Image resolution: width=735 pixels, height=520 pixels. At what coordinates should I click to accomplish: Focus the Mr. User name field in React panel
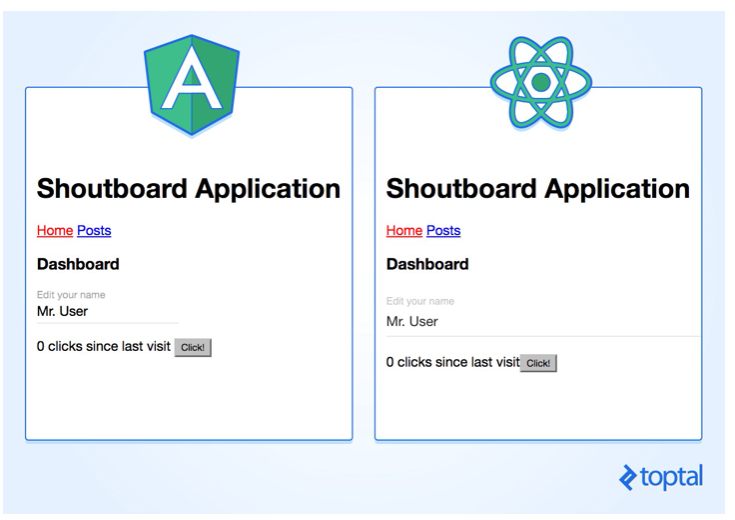(x=543, y=322)
